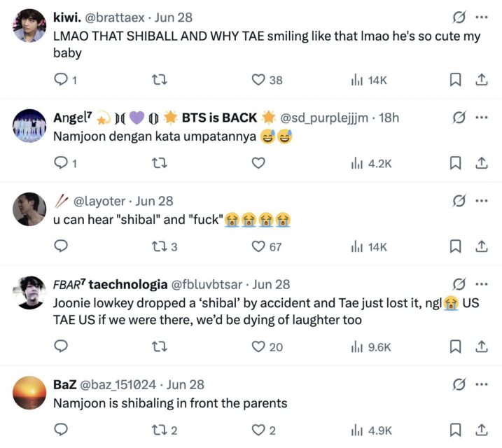Reply to the @layoter tweet

point(61,246)
